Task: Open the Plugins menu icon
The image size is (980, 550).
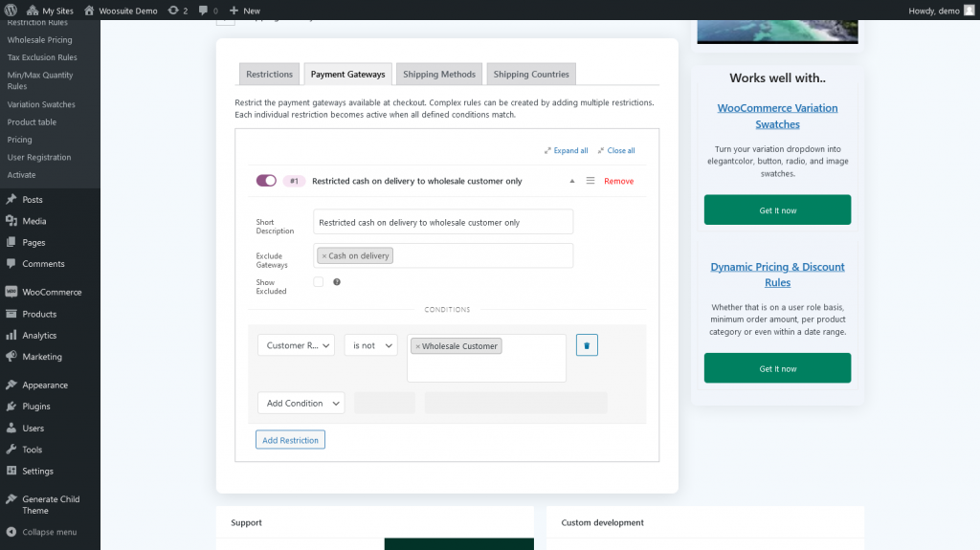Action: coord(11,407)
